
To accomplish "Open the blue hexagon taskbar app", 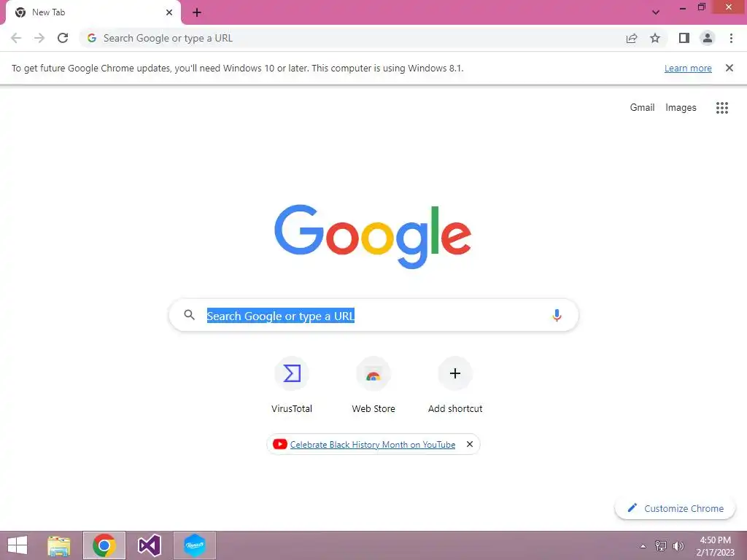I will click(195, 545).
